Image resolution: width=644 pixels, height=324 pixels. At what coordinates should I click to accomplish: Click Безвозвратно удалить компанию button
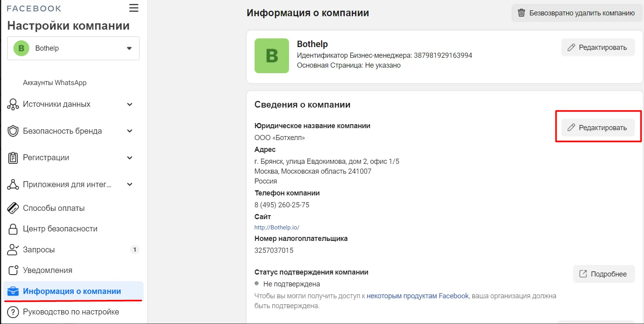click(x=577, y=13)
